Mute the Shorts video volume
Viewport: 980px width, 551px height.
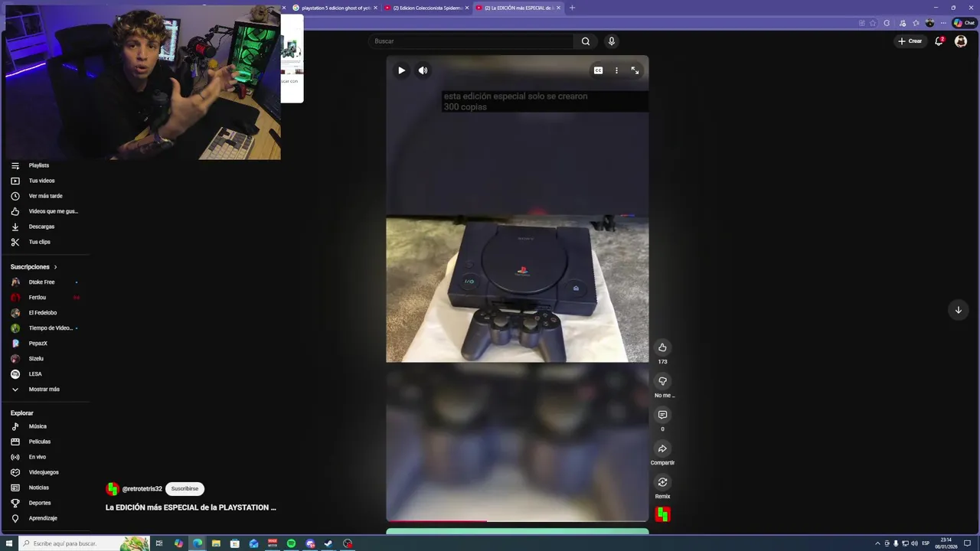tap(423, 70)
